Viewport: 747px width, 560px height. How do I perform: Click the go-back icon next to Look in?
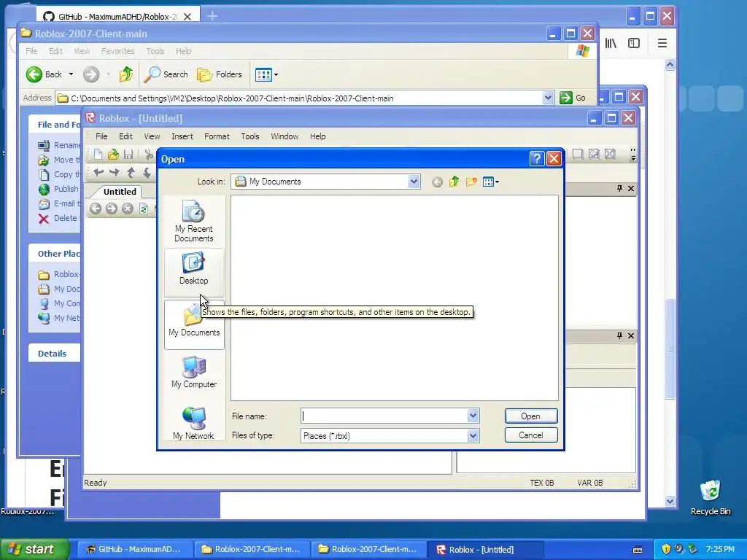point(438,182)
